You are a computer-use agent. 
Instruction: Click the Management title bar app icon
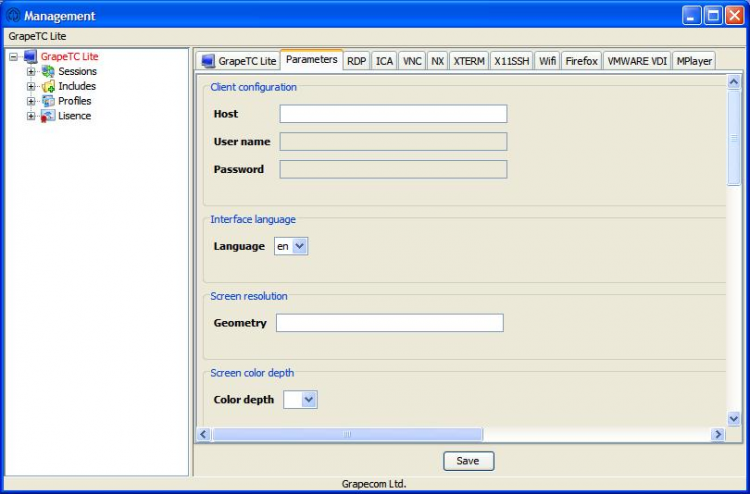(13, 15)
